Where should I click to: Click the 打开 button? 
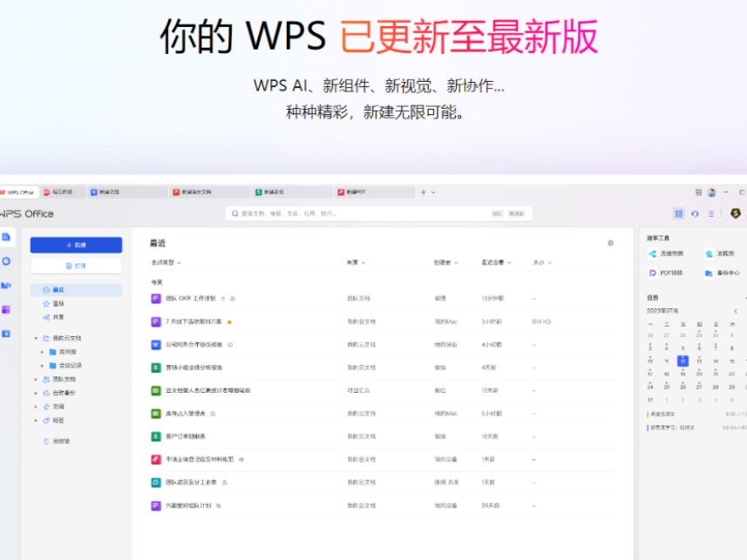pyautogui.click(x=76, y=266)
